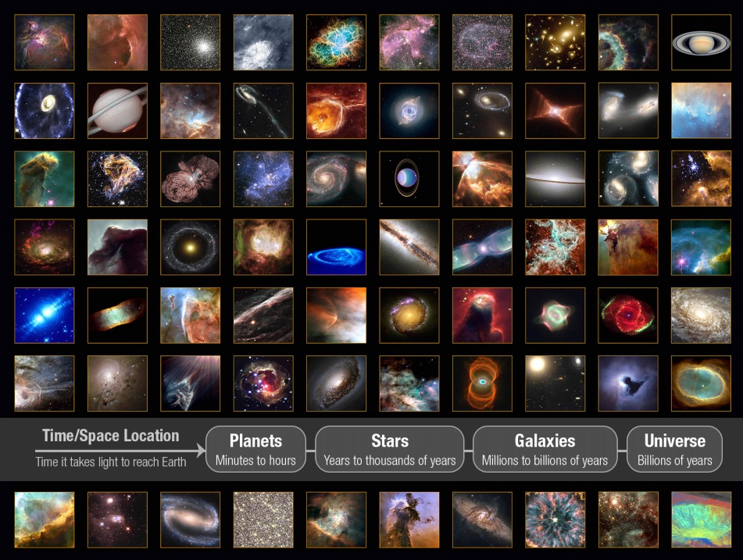View the blue aurora swirl thumbnail
The height and width of the screenshot is (560, 743).
(337, 247)
